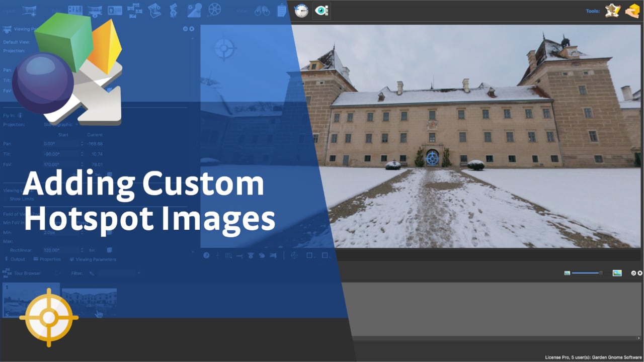Select the second castle thumbnail in Tour Browser

89,303
